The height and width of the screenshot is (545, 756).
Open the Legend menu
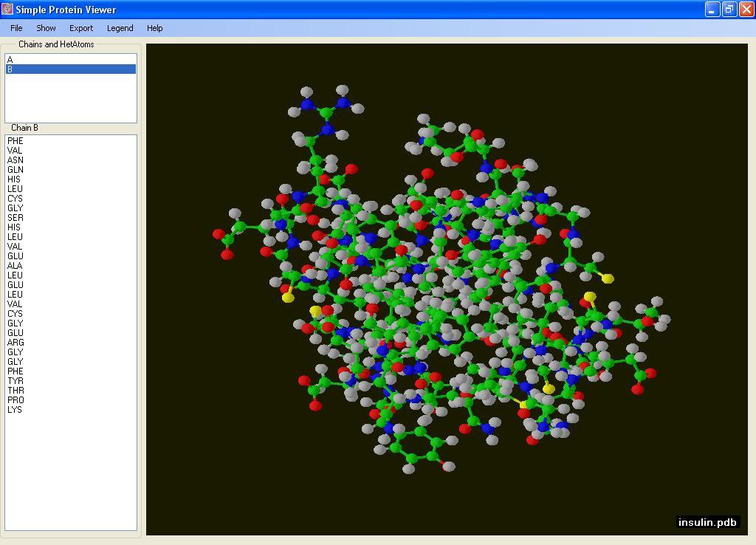[120, 28]
